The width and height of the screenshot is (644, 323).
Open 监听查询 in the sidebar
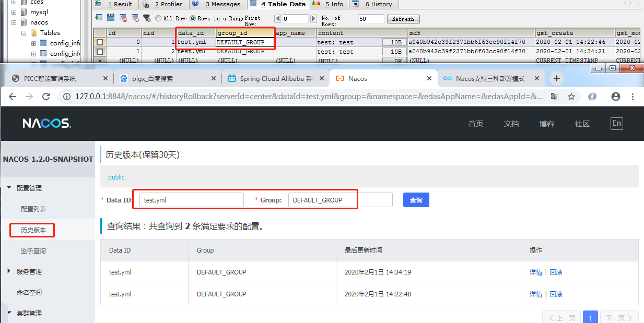[x=33, y=250]
